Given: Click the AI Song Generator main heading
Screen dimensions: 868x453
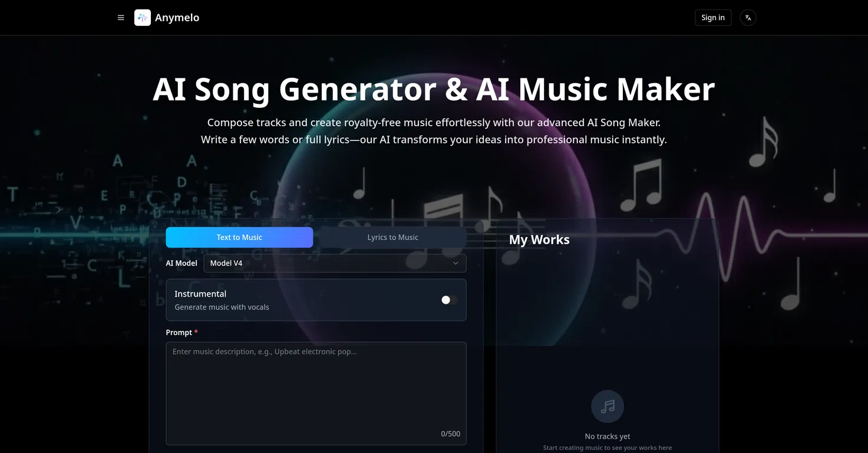Looking at the screenshot, I should click(434, 89).
